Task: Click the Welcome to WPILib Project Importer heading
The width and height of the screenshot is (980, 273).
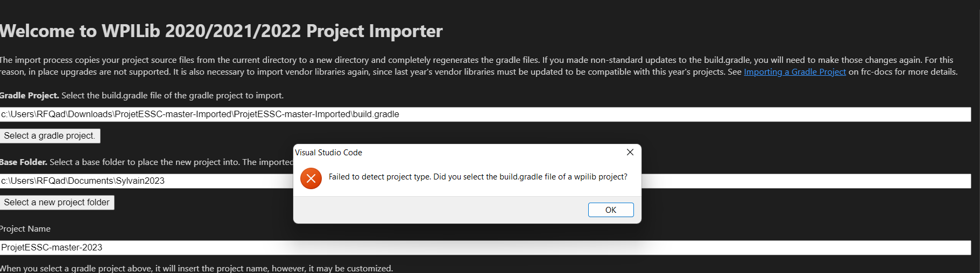Action: pos(221,31)
